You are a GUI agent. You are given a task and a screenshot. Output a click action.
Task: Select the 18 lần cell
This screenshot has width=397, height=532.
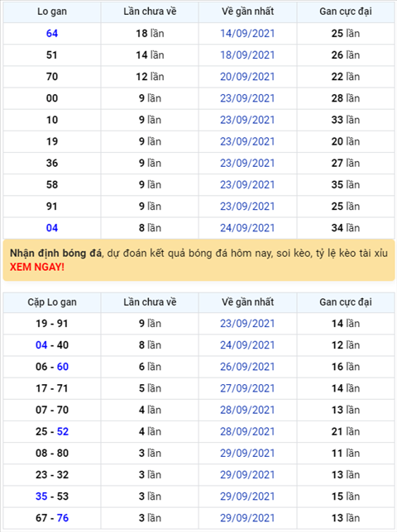point(150,33)
